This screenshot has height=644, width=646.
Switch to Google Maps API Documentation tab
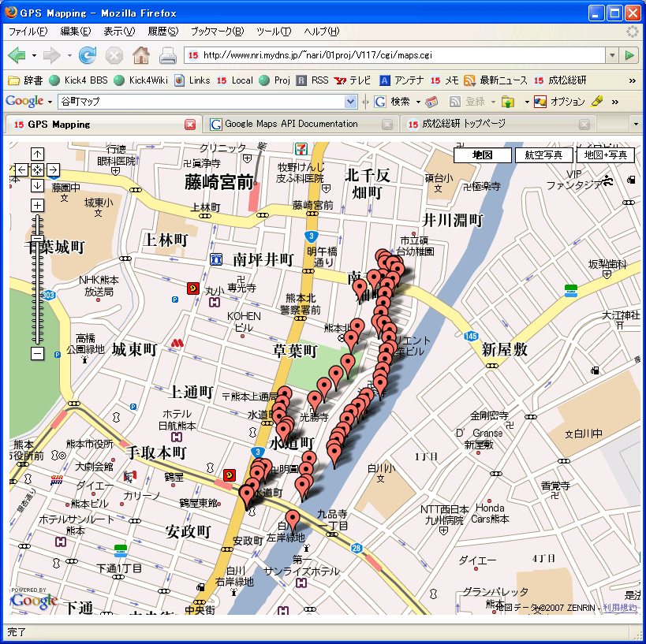click(301, 124)
